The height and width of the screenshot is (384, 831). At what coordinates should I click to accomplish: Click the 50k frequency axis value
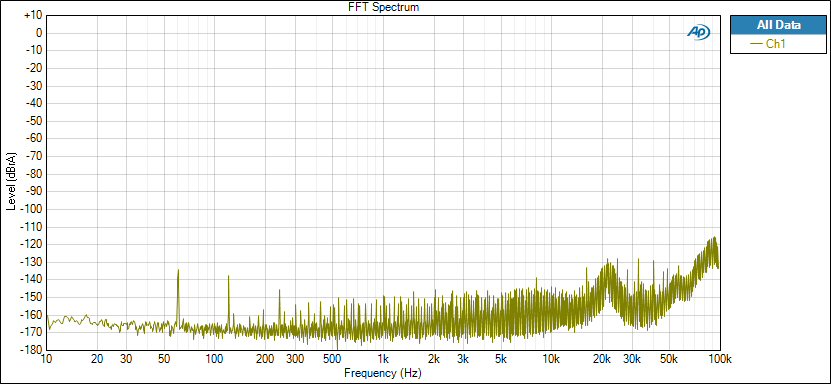[x=669, y=359]
